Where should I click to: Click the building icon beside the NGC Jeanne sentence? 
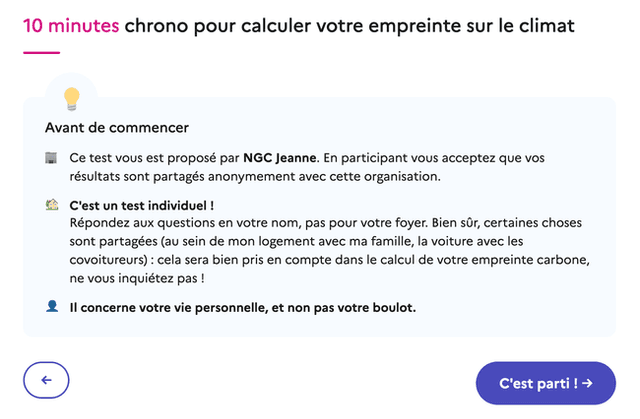(52, 159)
